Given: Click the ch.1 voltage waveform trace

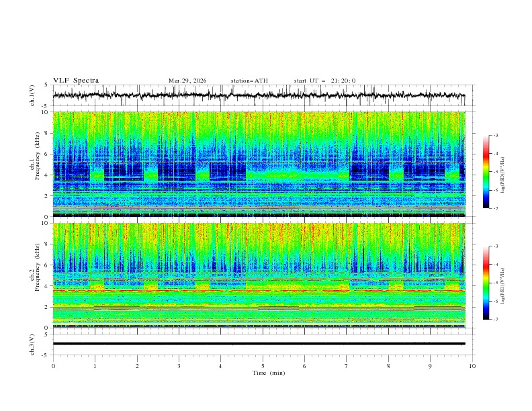Looking at the screenshot, I should (259, 95).
